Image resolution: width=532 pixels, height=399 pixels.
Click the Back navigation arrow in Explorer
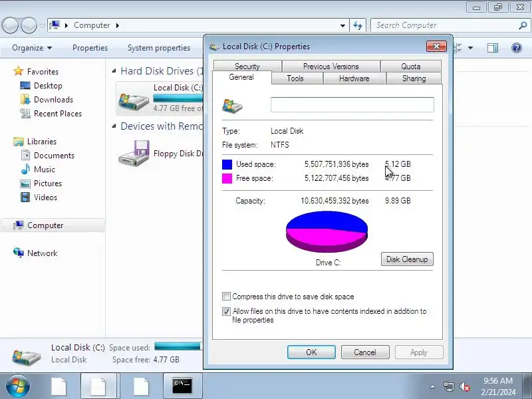(10, 25)
